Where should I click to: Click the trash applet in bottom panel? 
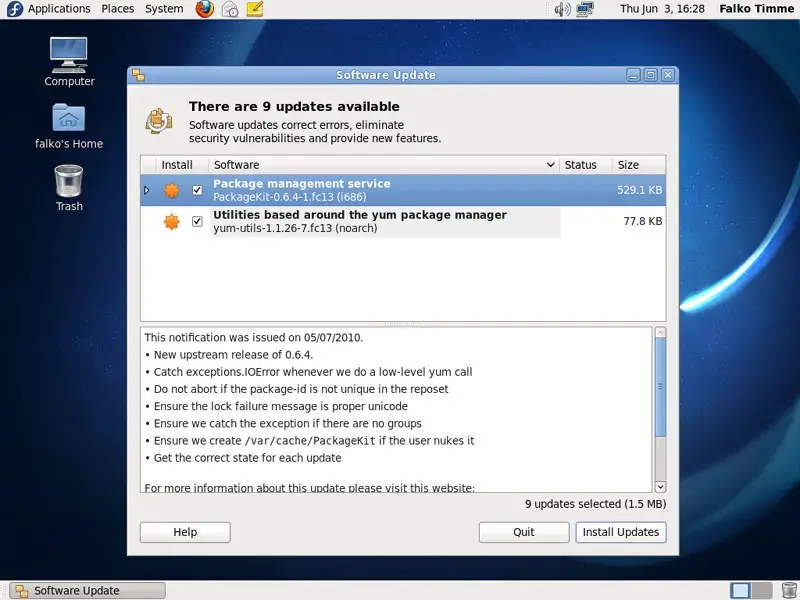pyautogui.click(x=789, y=590)
